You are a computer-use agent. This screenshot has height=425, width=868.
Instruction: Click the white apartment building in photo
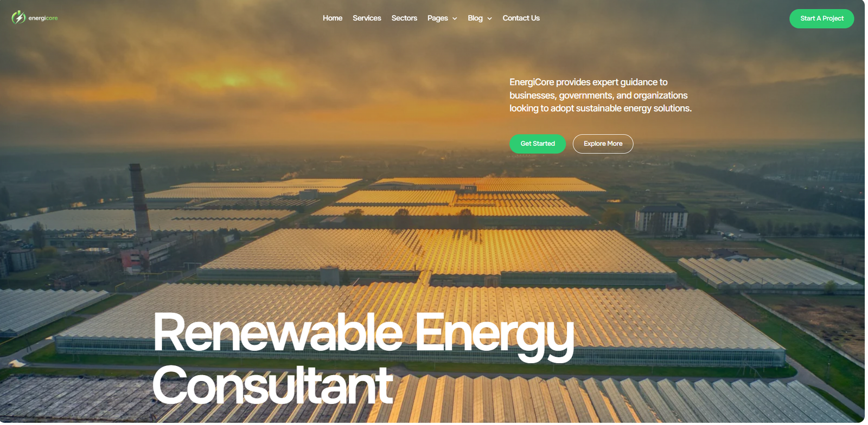point(661,218)
